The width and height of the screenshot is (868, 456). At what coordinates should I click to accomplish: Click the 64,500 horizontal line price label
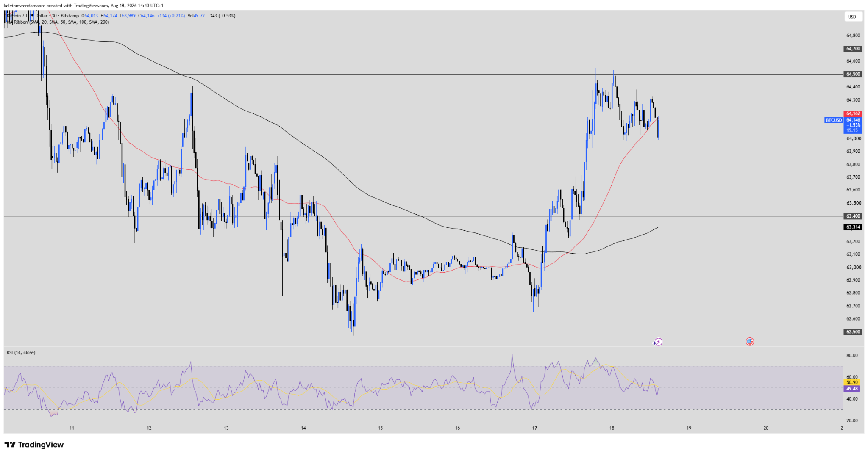coord(853,75)
